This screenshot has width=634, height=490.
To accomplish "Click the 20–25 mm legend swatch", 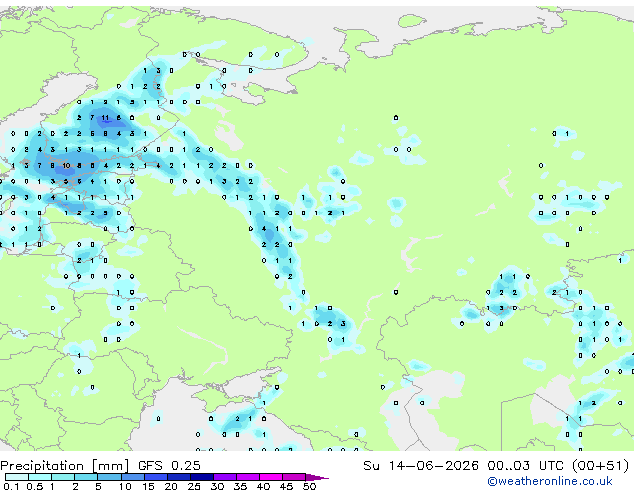I will pos(179,477).
